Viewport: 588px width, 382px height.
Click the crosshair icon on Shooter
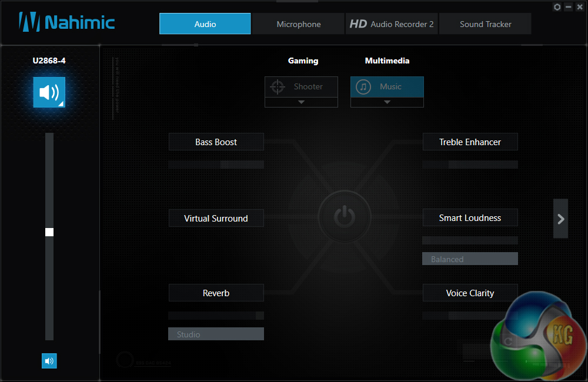click(278, 86)
